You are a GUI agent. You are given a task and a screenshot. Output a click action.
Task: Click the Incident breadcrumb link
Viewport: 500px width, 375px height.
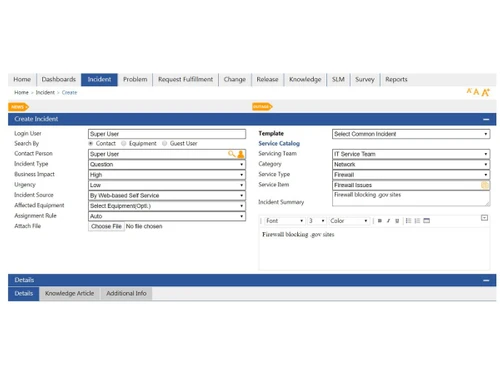(45, 92)
